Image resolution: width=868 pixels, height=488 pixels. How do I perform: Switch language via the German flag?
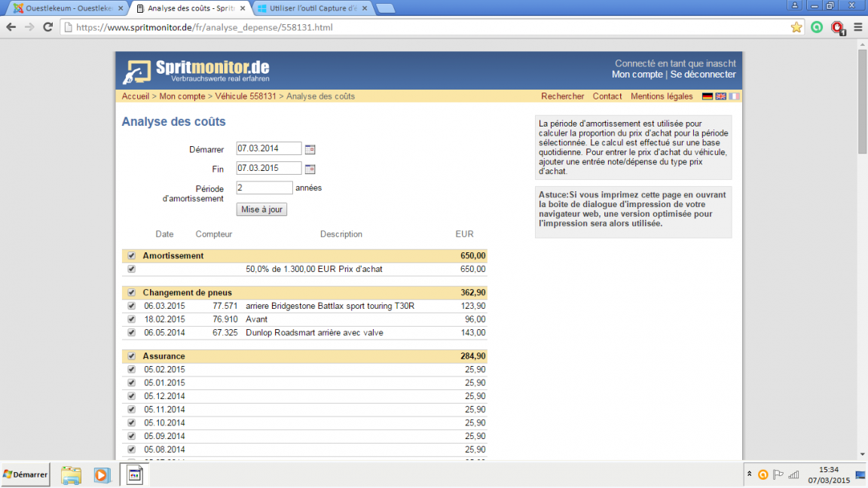point(707,96)
